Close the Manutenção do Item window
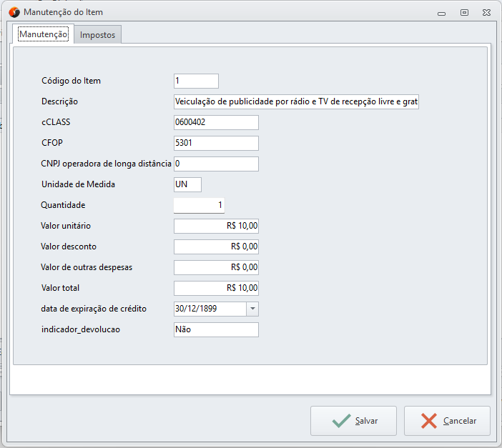This screenshot has height=448, width=502. [x=486, y=12]
